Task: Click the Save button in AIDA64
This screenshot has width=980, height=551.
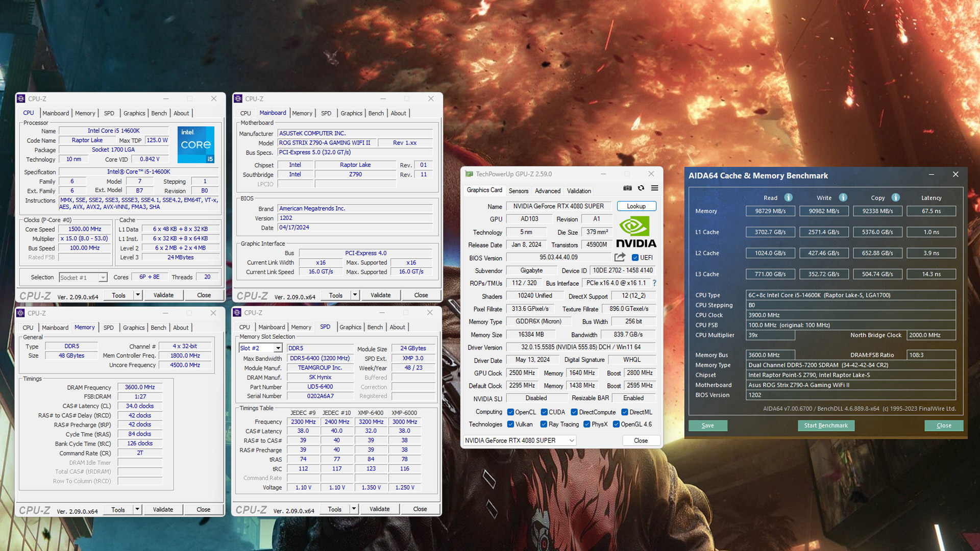Action: tap(707, 425)
